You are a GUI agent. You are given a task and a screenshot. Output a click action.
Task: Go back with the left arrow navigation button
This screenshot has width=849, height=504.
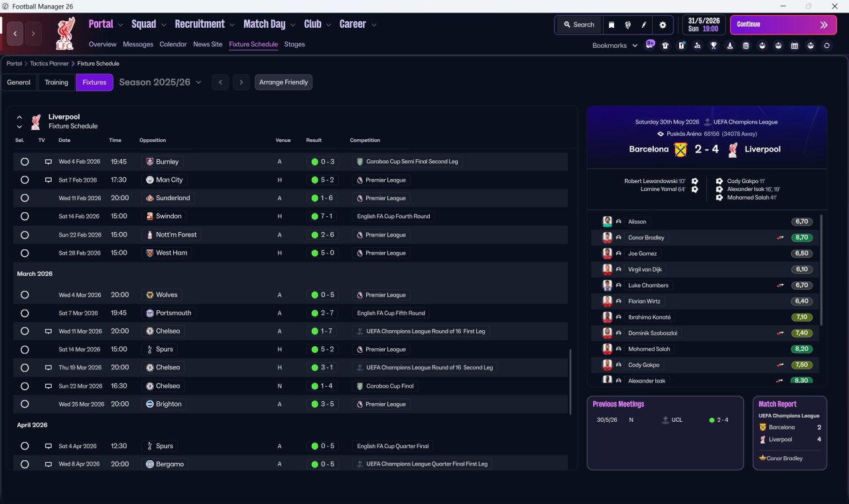pos(16,33)
